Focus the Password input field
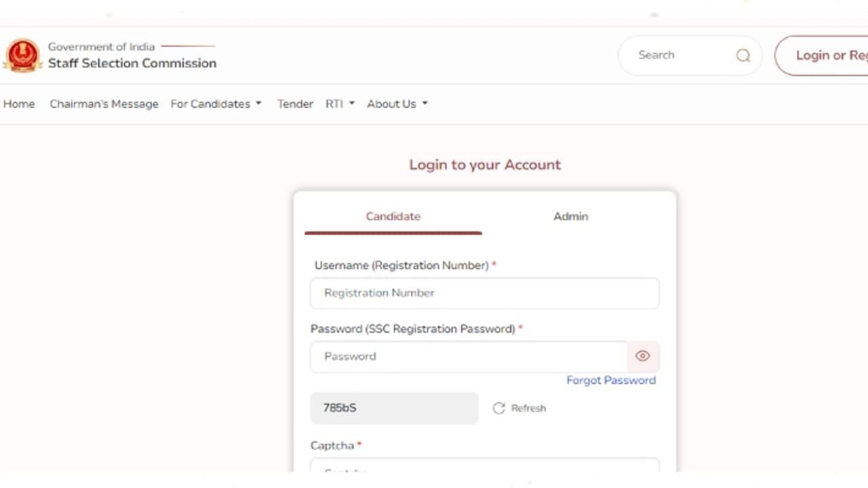This screenshot has width=868, height=488. (468, 357)
